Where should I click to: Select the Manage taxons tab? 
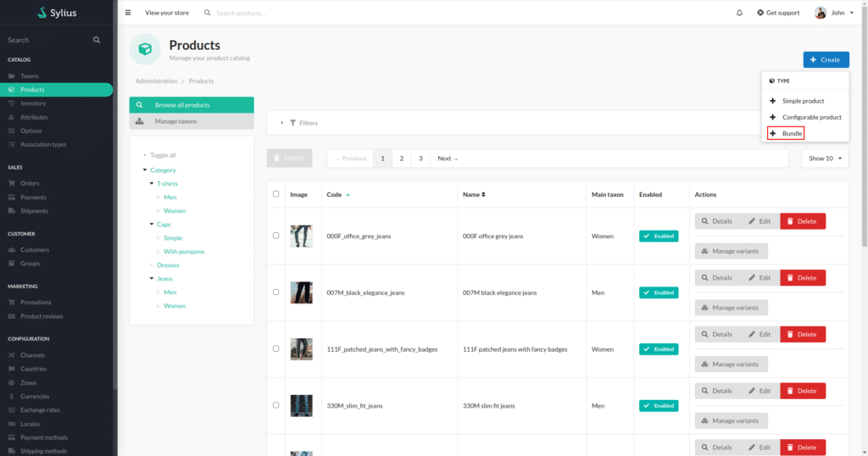192,121
